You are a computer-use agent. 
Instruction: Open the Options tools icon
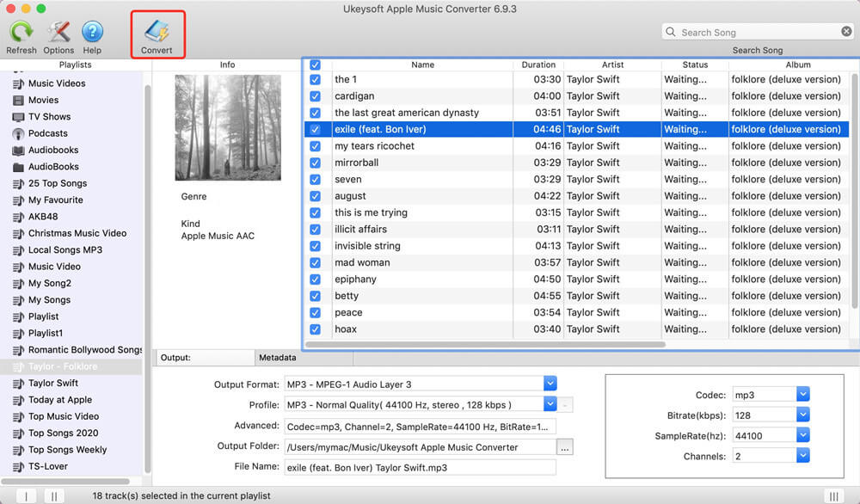[58, 33]
